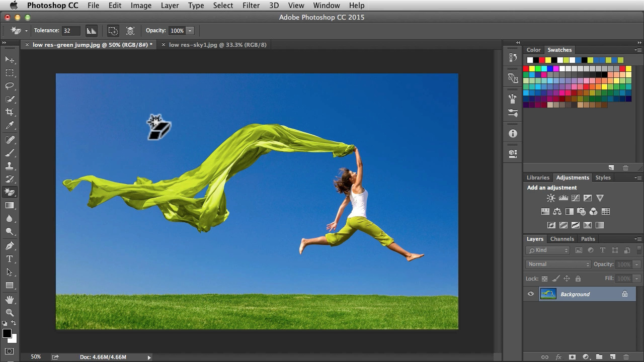Screen dimensions: 644x362
Task: Select the Hand tool
Action: pyautogui.click(x=10, y=300)
